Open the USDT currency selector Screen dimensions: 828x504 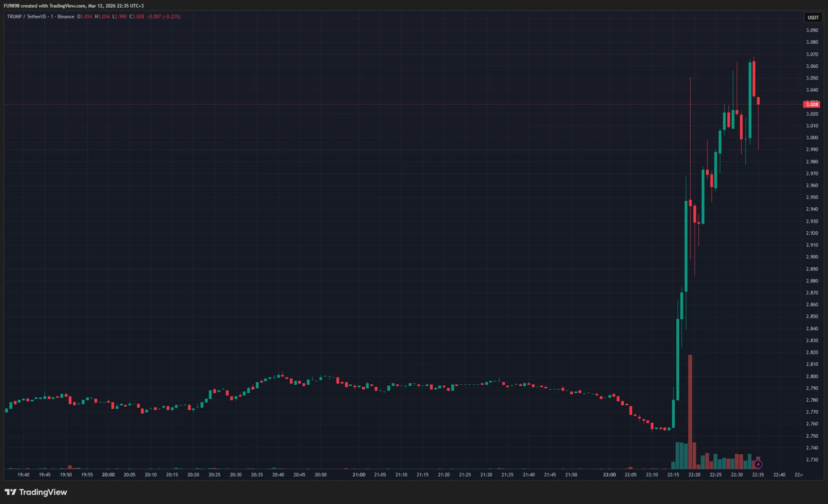pyautogui.click(x=813, y=17)
